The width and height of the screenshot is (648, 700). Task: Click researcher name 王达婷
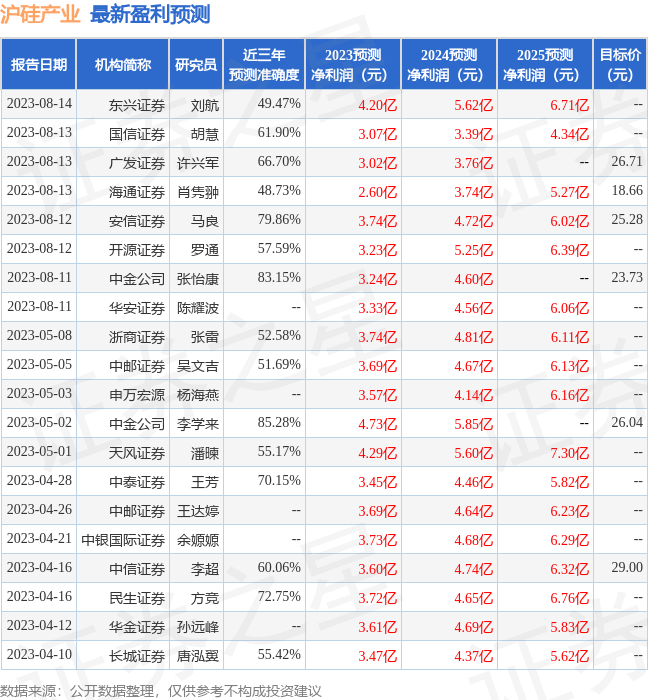pos(198,512)
